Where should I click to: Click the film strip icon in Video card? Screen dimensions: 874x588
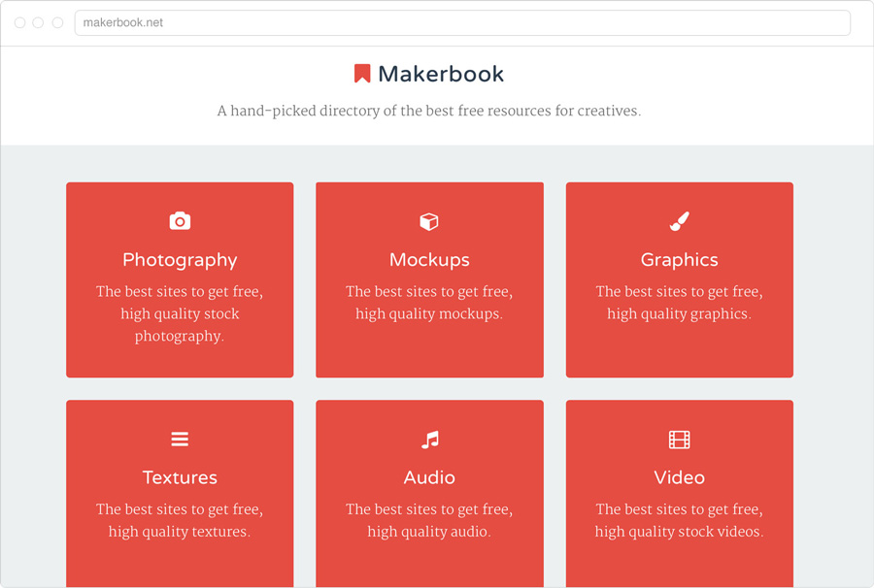[680, 440]
